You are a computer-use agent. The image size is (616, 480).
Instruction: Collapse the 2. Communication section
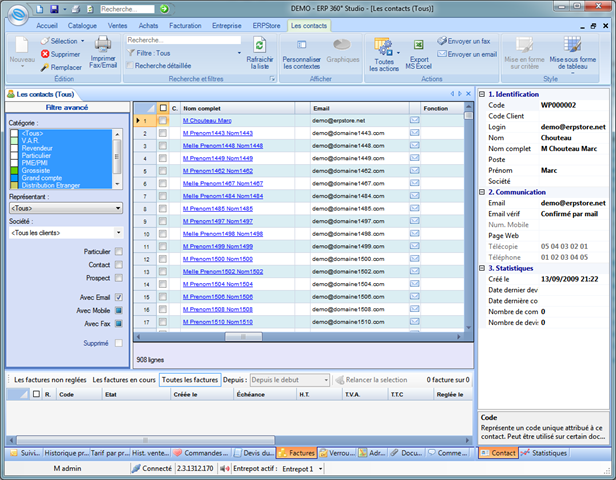(x=482, y=192)
